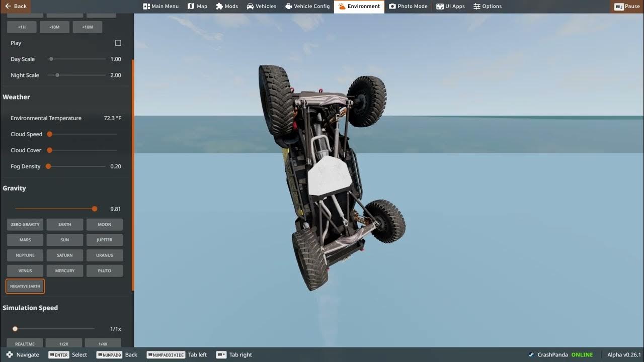
Task: Set gravity to Earth preset
Action: (x=65, y=224)
